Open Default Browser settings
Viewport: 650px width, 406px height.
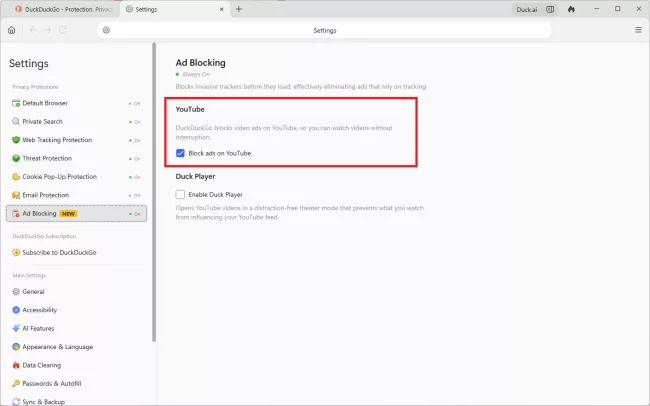point(76,103)
